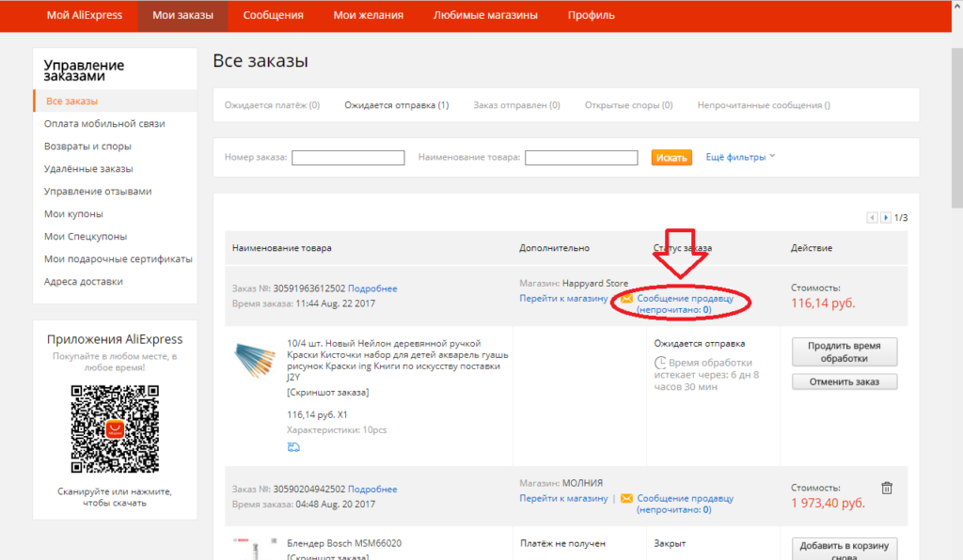Go to next orders page arrow
The height and width of the screenshot is (560, 963).
[x=885, y=218]
